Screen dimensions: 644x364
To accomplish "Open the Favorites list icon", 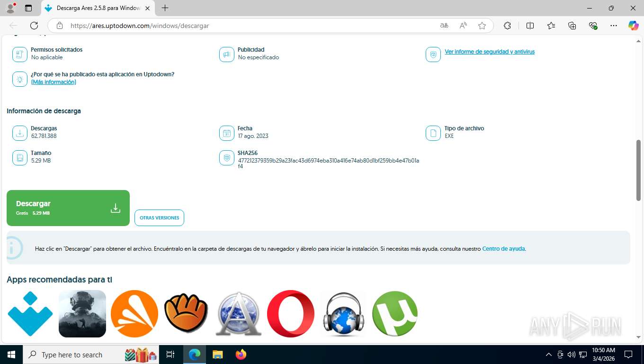I will tap(551, 26).
